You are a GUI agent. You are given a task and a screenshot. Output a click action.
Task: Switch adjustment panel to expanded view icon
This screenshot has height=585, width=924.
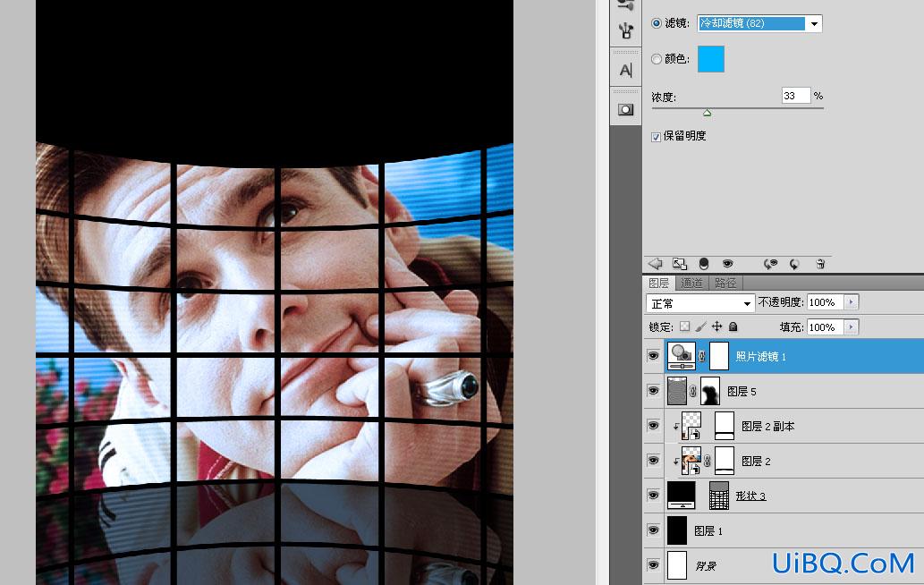pos(680,264)
